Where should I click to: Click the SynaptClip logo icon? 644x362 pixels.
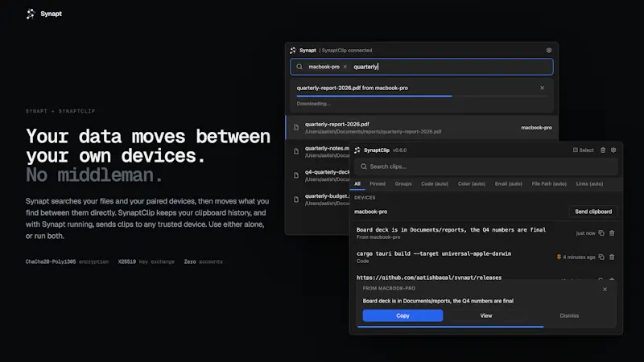[x=357, y=150]
